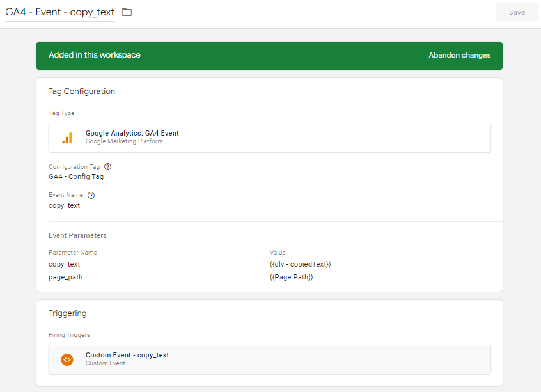Click the {{dlv - copiedText}} parameter value
This screenshot has height=392, width=541.
pyautogui.click(x=300, y=264)
